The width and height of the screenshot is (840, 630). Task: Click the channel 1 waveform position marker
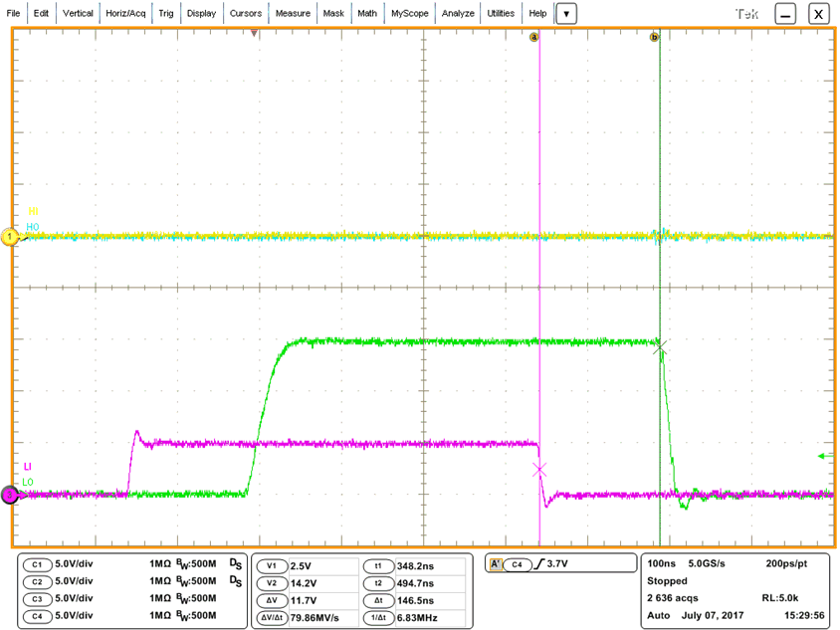pos(10,239)
